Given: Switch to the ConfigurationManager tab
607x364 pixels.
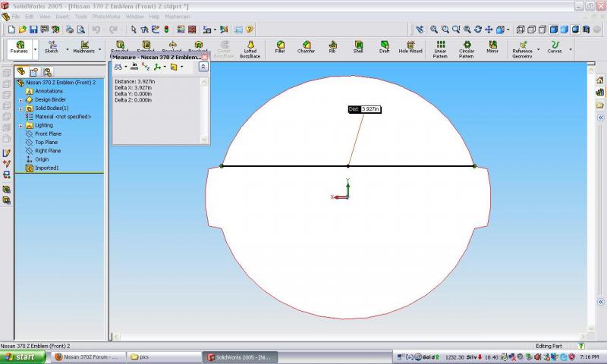Looking at the screenshot, I should point(47,72).
